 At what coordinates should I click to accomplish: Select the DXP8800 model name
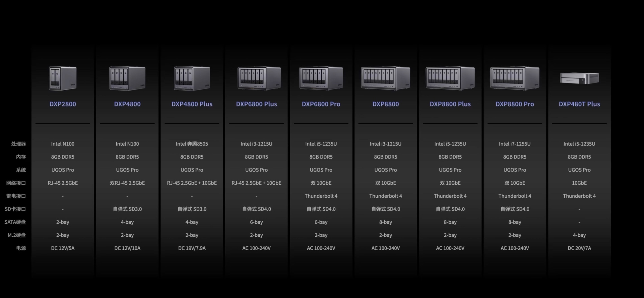pyautogui.click(x=385, y=104)
